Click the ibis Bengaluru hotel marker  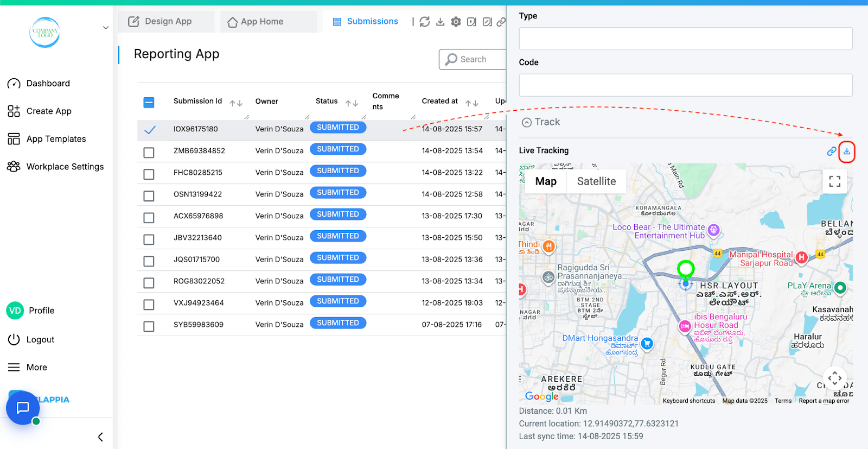coord(685,326)
